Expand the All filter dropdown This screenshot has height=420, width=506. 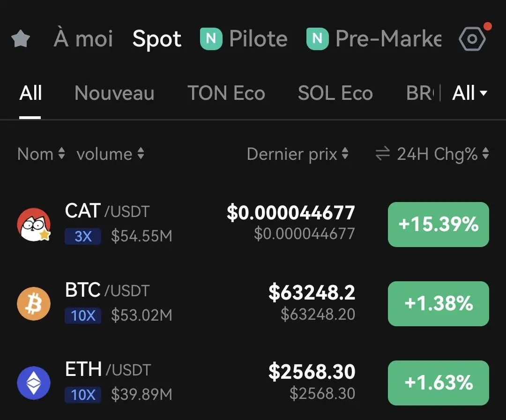click(x=469, y=93)
